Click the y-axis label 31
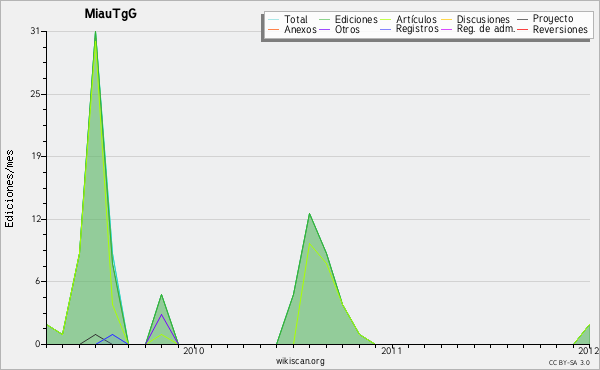Screen dimensions: 600x370 [x=35, y=31]
